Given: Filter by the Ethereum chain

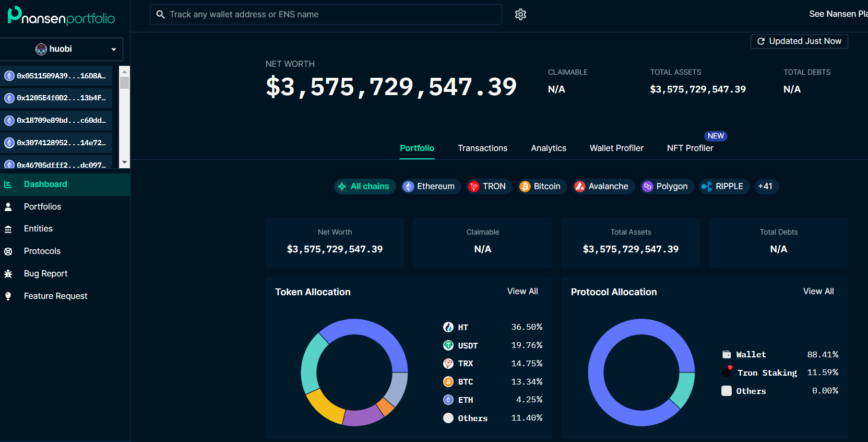Looking at the screenshot, I should point(431,187).
